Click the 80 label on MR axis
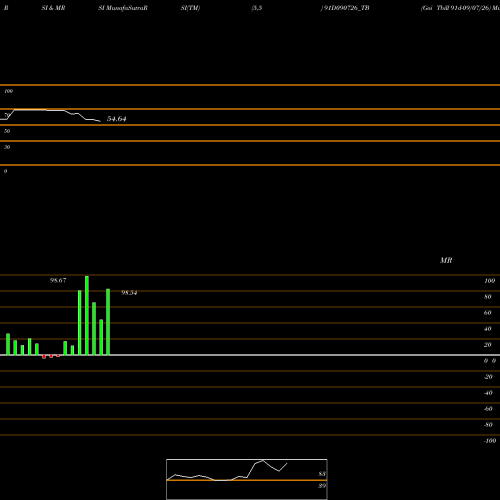Viewport: 500px width, 500px height. 488,297
